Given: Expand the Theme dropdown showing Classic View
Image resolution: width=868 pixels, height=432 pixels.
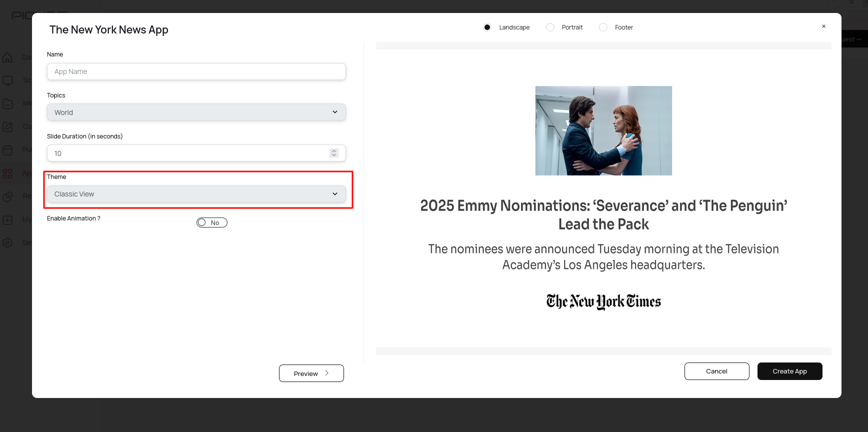Looking at the screenshot, I should pos(196,194).
